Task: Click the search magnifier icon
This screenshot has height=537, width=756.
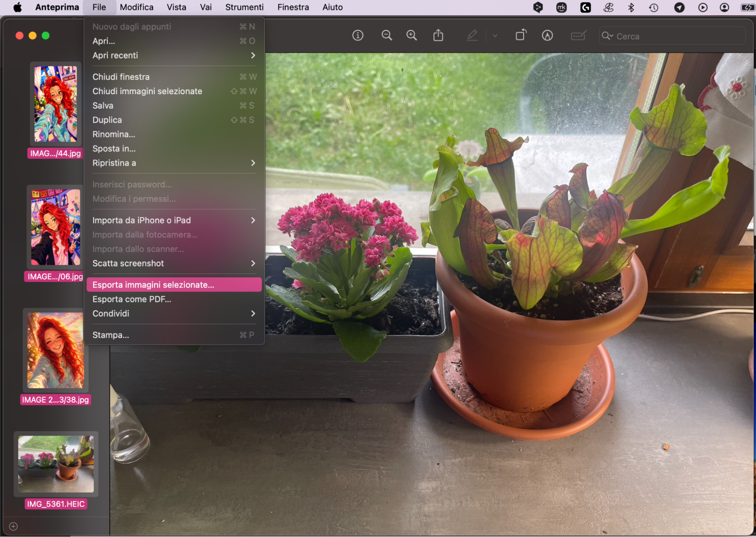Action: [607, 36]
